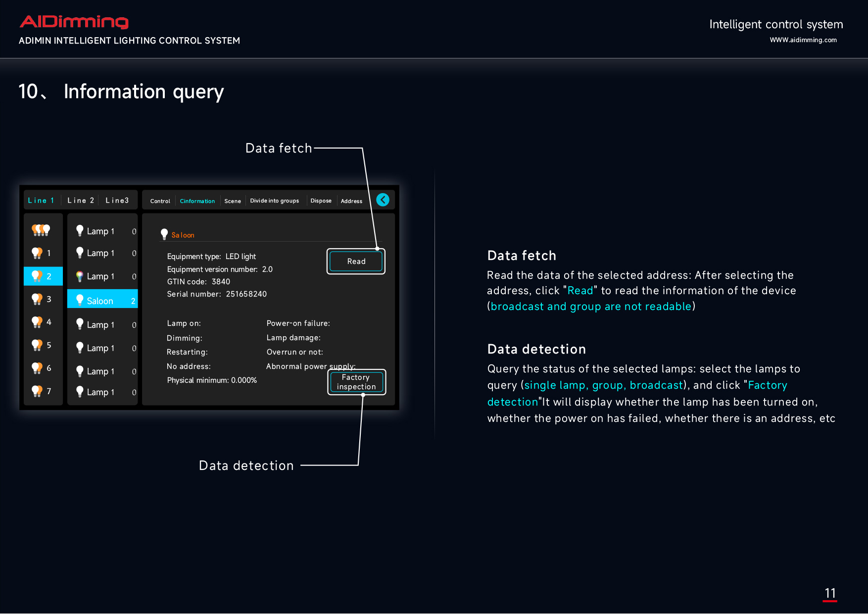The width and height of the screenshot is (868, 614).
Task: Click the AIDimming logo
Action: point(74,21)
